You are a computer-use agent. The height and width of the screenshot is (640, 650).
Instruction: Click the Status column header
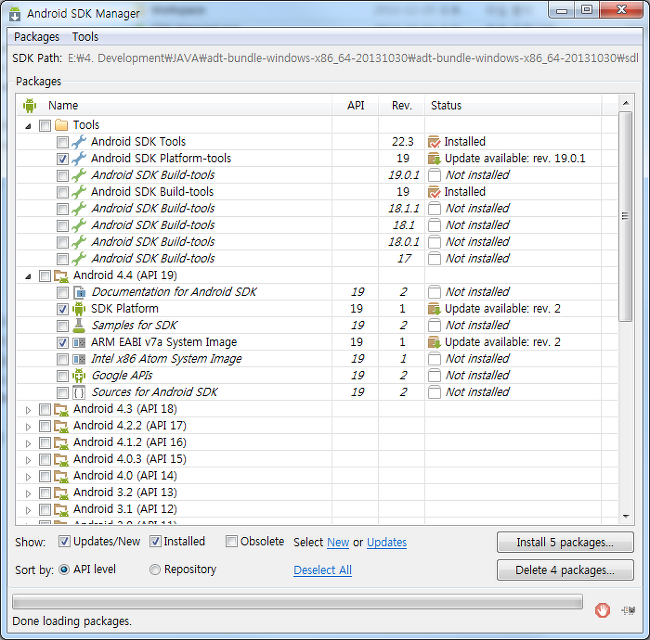[x=513, y=105]
